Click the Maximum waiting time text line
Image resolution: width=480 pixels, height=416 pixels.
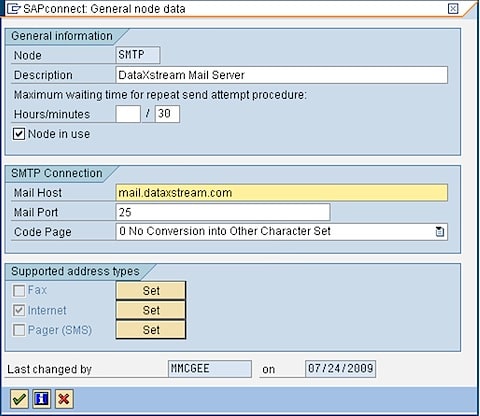click(x=160, y=95)
